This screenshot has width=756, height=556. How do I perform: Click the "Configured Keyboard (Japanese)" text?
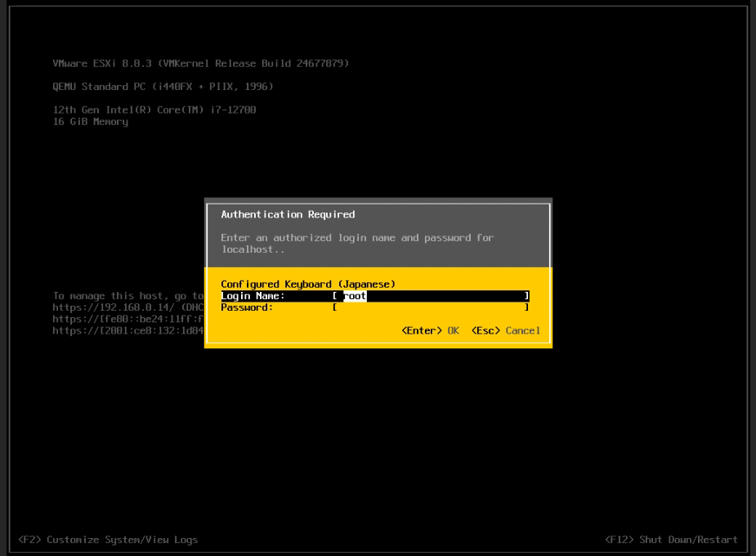(x=308, y=284)
